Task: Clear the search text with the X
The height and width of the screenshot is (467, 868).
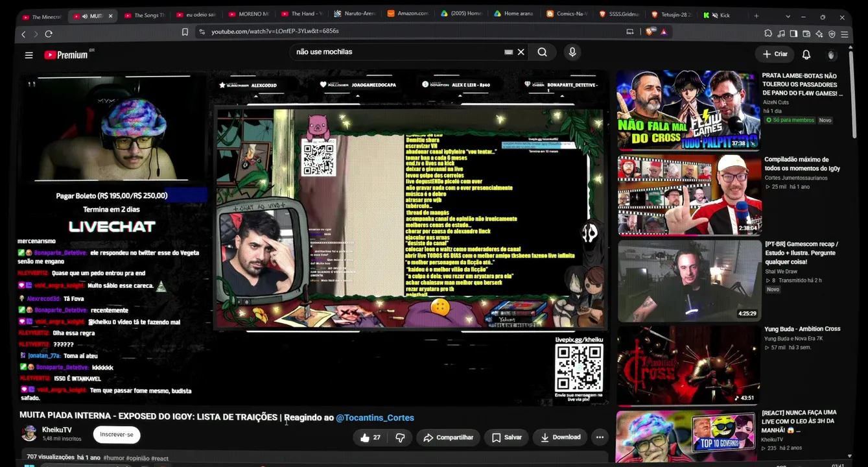Action: [521, 52]
